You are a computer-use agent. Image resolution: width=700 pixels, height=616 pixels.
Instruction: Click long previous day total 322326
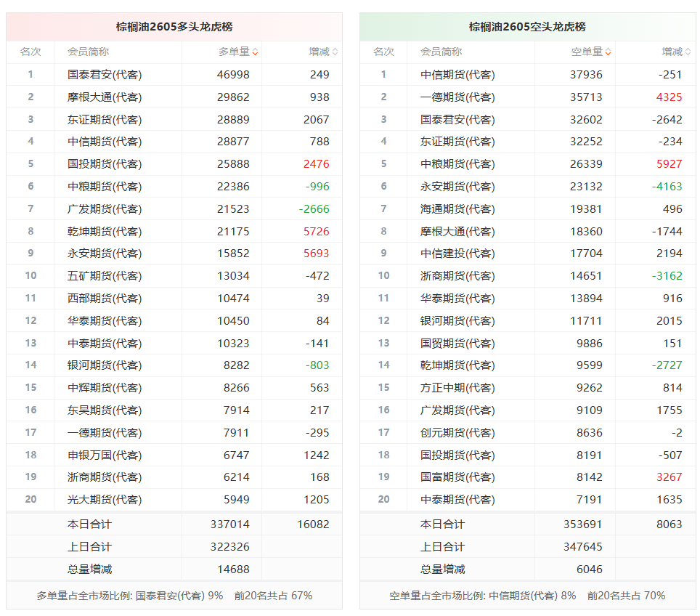pos(230,547)
